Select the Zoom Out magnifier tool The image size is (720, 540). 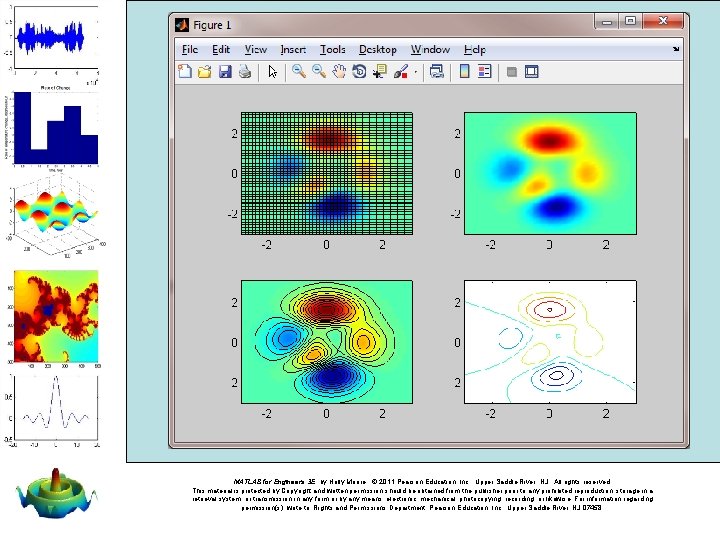click(x=319, y=71)
